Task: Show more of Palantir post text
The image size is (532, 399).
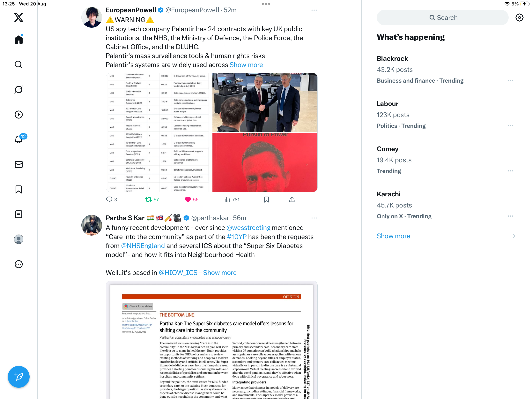Action: coord(246,65)
